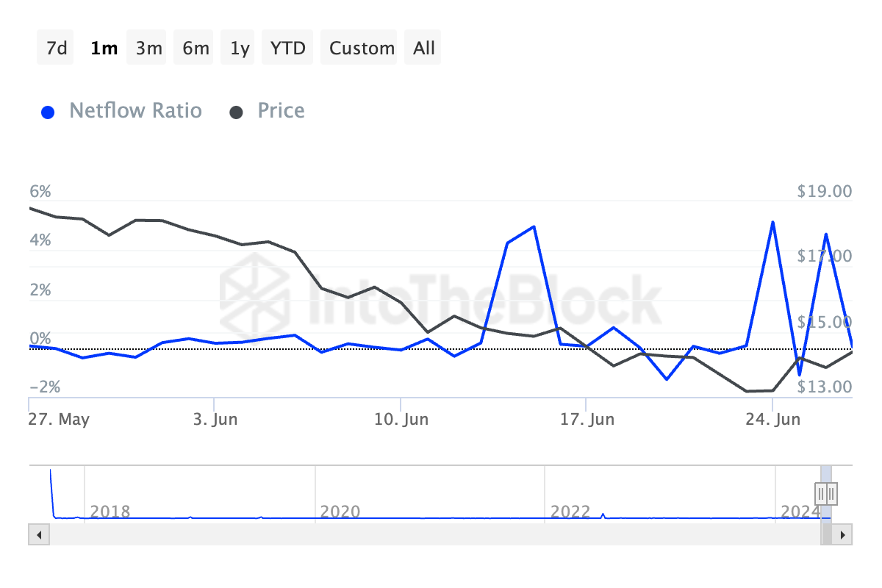Click the empty scrollbar track near 2018
Screen dimensions: 882x588
pyautogui.click(x=110, y=534)
